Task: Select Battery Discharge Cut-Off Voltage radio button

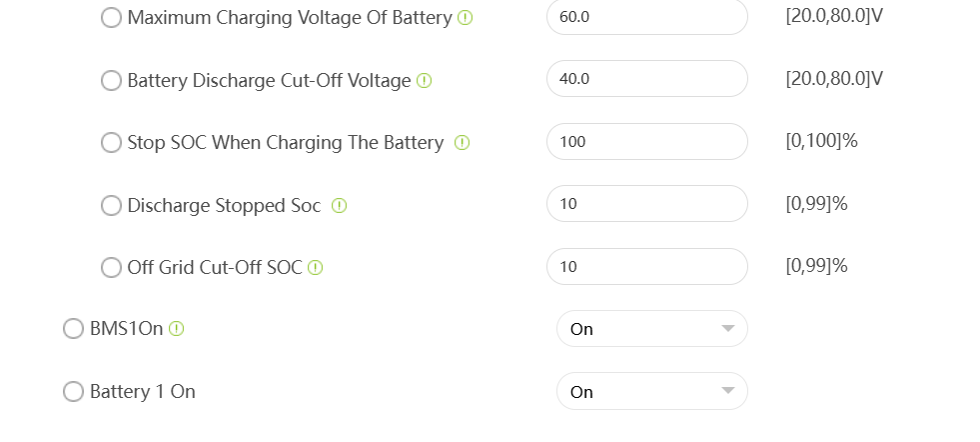Action: 111,81
